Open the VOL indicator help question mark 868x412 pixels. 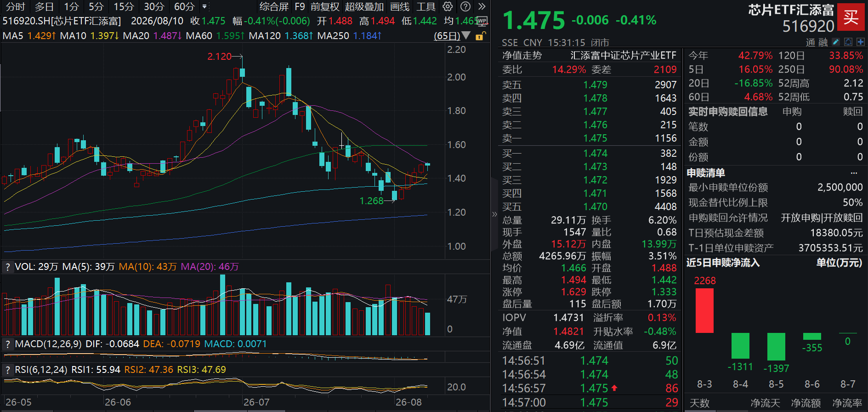point(7,267)
